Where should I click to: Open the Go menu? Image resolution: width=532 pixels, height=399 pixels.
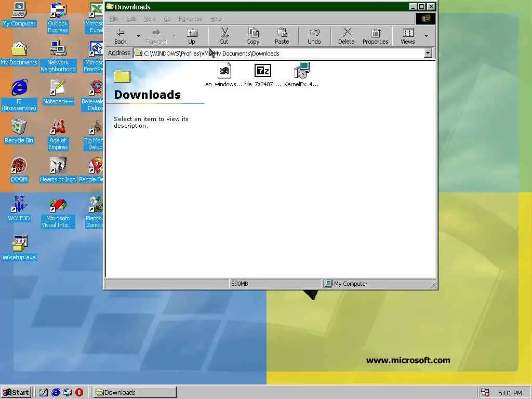click(167, 19)
